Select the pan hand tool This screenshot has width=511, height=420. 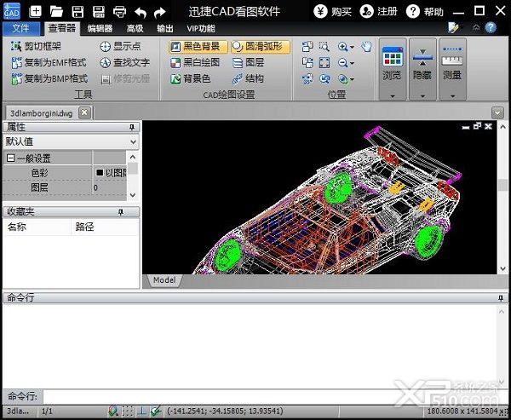pos(366,47)
